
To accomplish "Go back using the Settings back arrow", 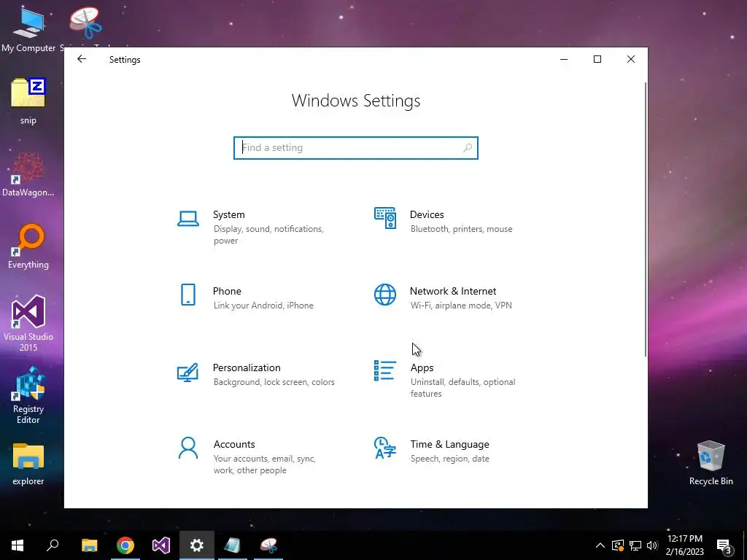I will 82,59.
